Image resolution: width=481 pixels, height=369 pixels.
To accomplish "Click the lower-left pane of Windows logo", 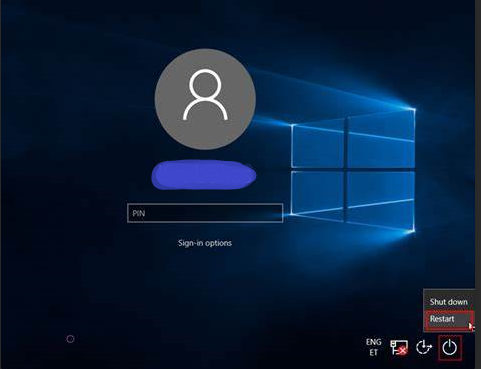I will point(318,193).
